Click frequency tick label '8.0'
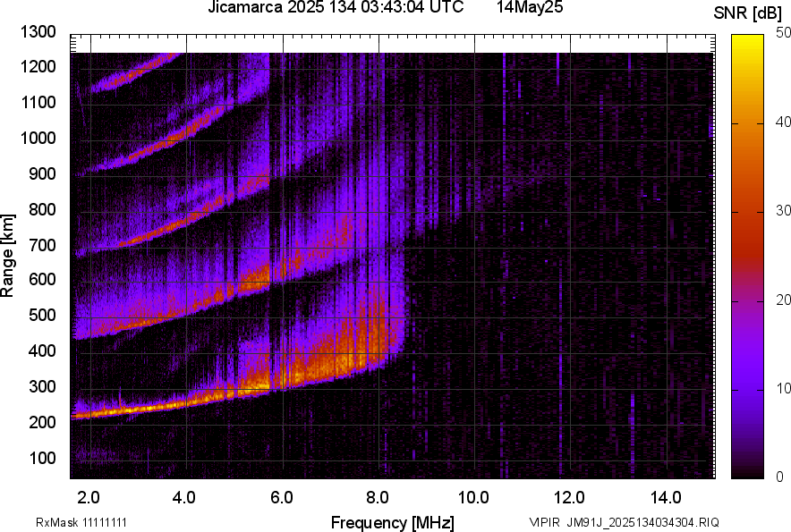Viewport: 791px width, 532px height. point(378,498)
